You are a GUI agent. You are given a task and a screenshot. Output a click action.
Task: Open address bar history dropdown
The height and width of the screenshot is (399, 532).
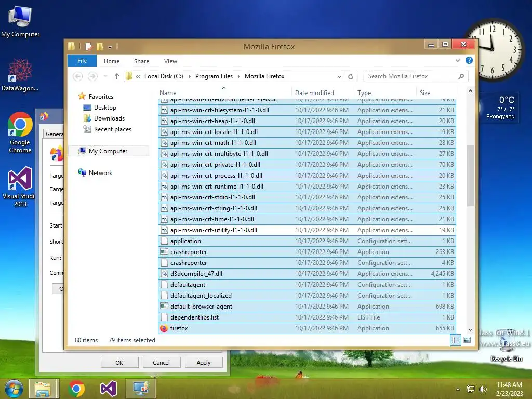[x=339, y=77]
